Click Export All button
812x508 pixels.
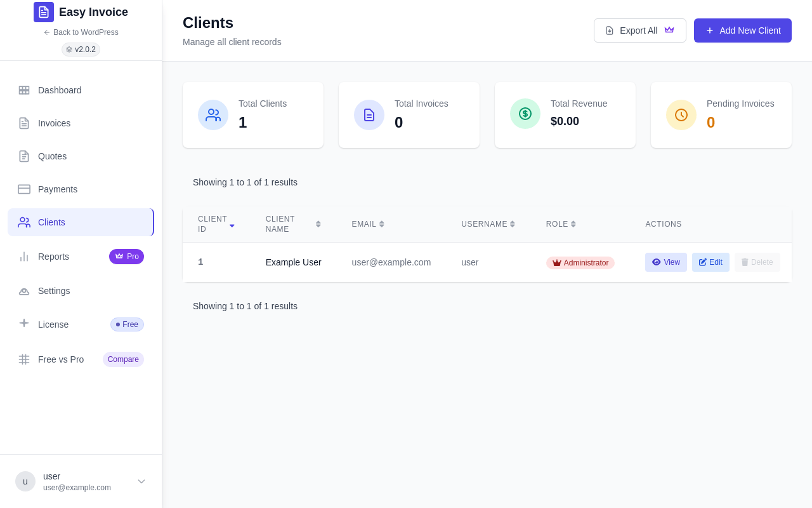click(x=640, y=30)
